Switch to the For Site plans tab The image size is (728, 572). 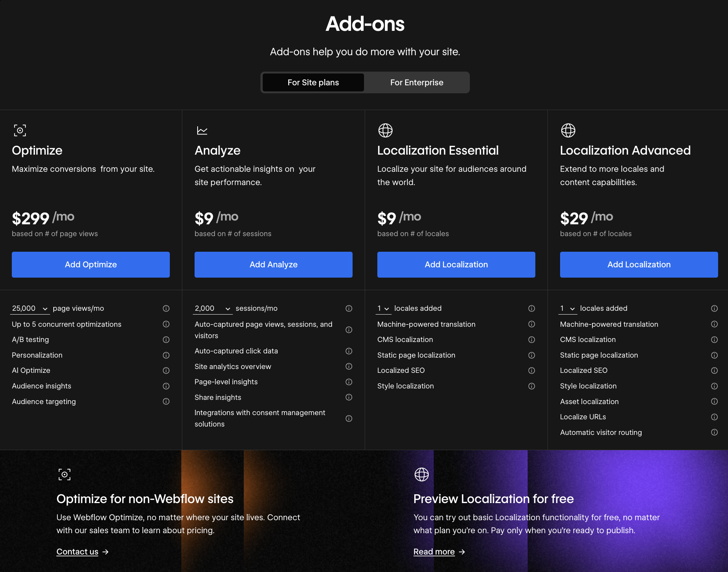point(313,83)
